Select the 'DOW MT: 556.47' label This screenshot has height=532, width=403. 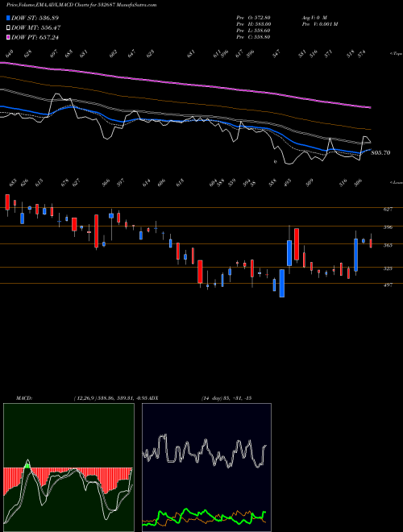[36, 27]
